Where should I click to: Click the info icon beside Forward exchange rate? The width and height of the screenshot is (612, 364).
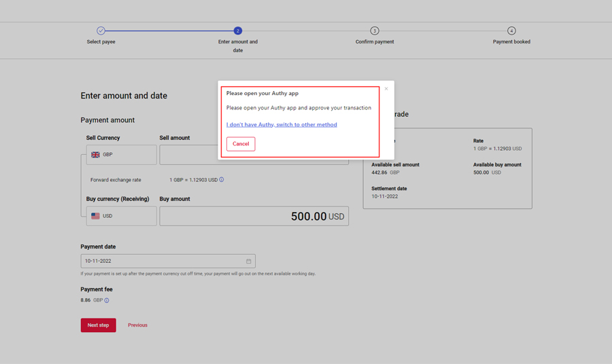point(222,180)
